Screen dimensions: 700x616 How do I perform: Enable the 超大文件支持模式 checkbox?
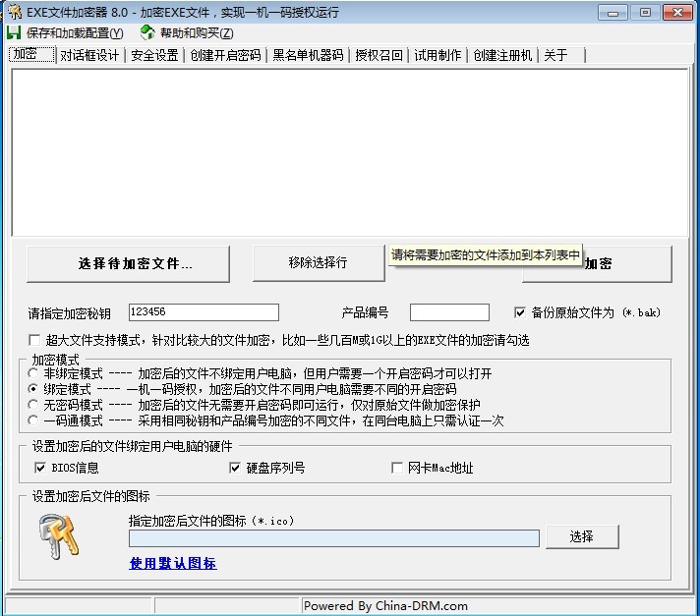tap(34, 340)
